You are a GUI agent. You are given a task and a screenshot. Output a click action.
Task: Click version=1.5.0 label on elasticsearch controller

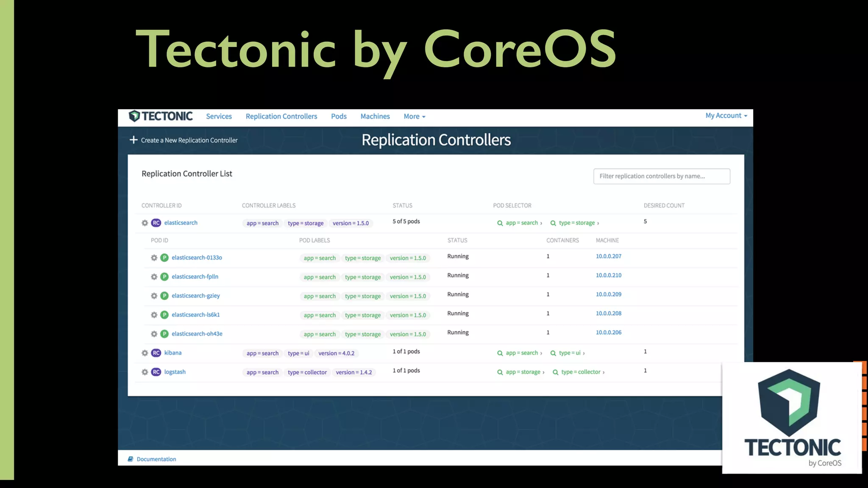[x=351, y=223]
